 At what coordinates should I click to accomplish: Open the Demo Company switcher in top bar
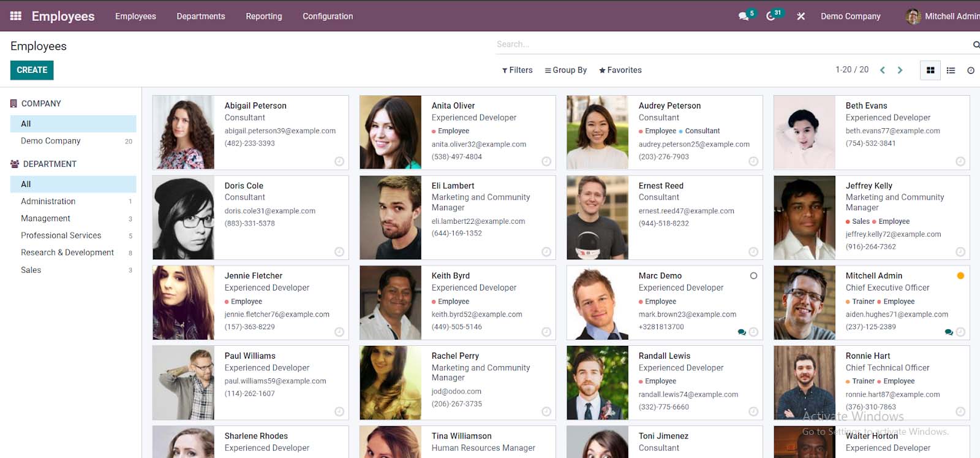point(851,17)
